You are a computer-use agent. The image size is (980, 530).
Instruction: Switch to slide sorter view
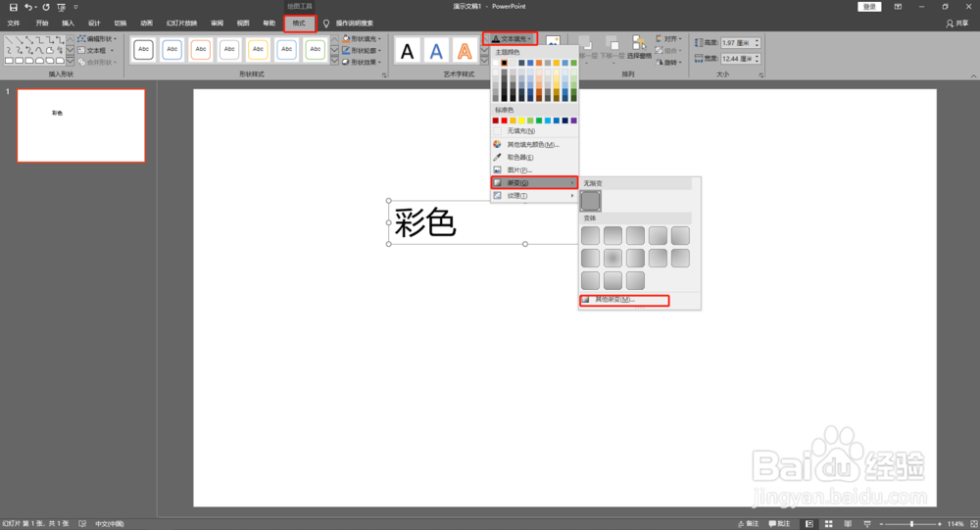[x=829, y=524]
